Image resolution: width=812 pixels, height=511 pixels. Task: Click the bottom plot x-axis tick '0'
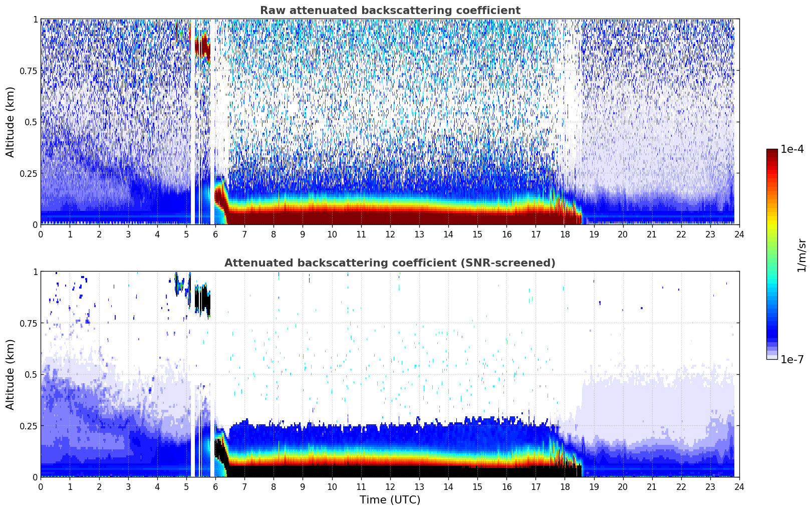pos(41,486)
